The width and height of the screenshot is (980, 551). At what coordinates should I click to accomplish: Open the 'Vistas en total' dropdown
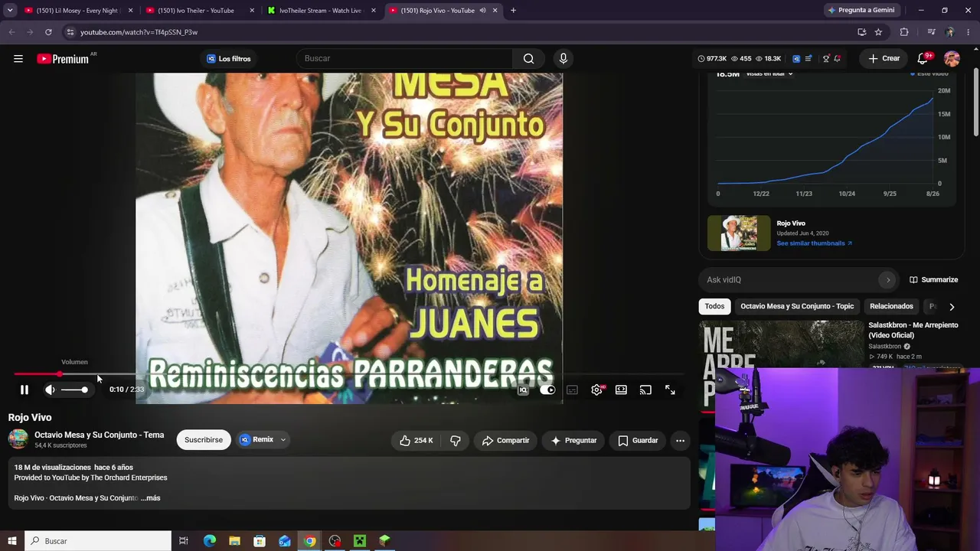pos(769,74)
